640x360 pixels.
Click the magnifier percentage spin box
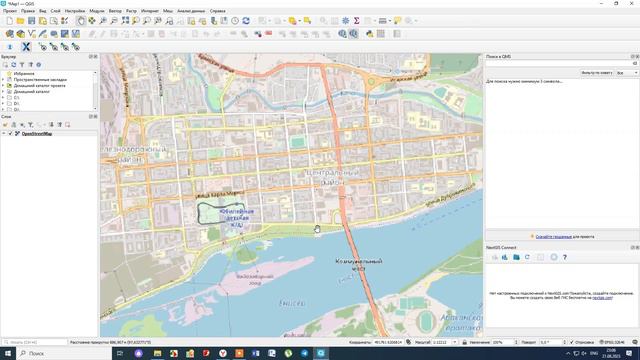click(x=505, y=342)
